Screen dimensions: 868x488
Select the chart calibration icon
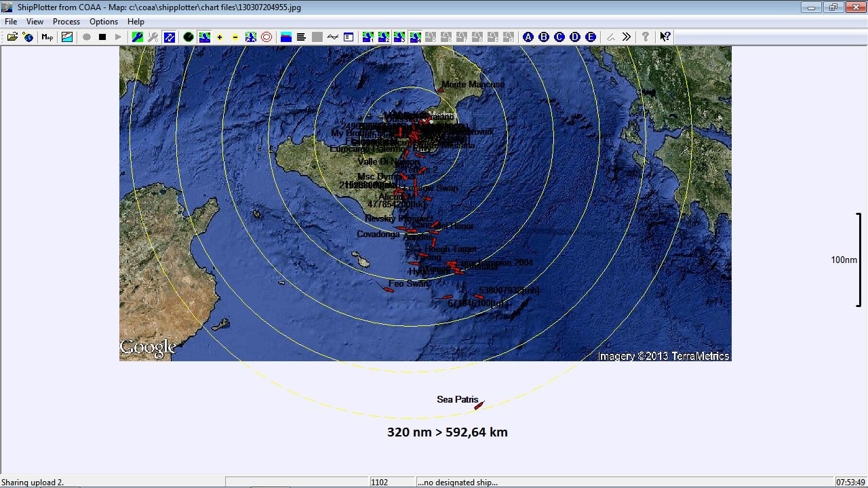pos(67,37)
